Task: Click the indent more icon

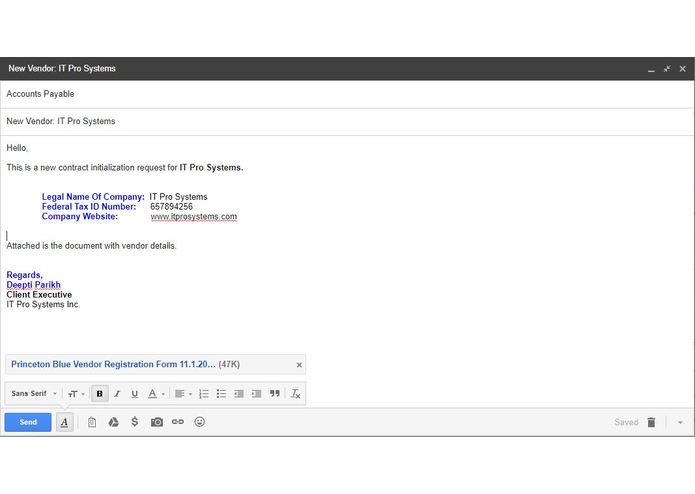Action: (256, 393)
